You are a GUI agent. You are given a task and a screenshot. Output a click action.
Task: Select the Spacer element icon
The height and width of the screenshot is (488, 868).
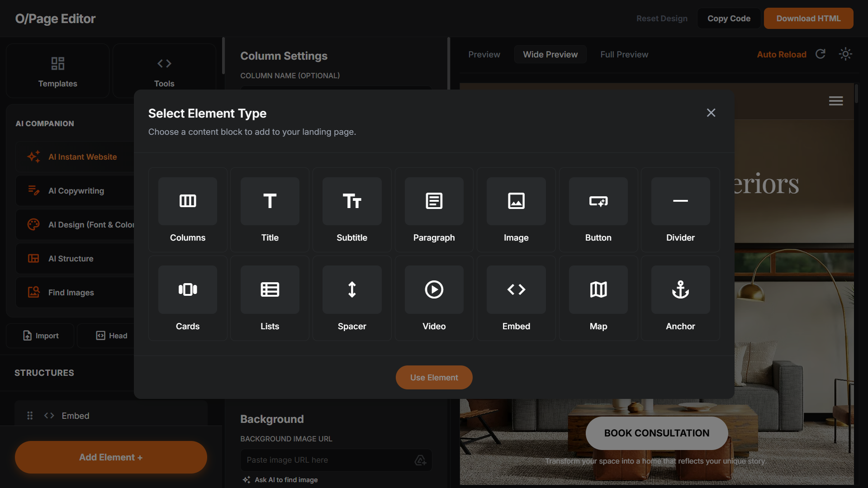point(351,289)
